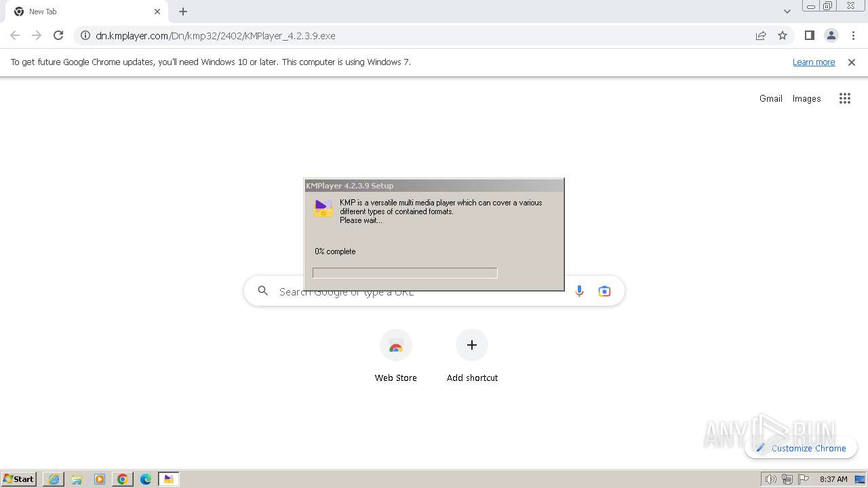
Task: Open network status tray icon
Action: [787, 479]
